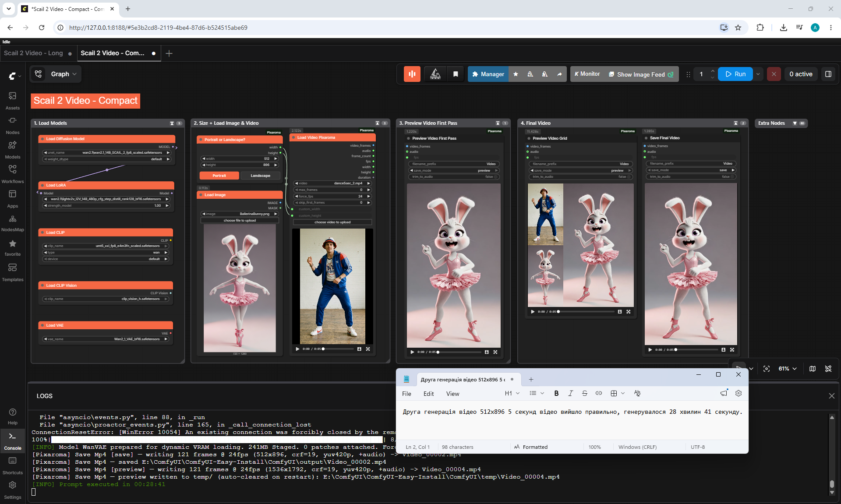This screenshot has height=504, width=841.
Task: Open Notepad File menu
Action: 406,394
